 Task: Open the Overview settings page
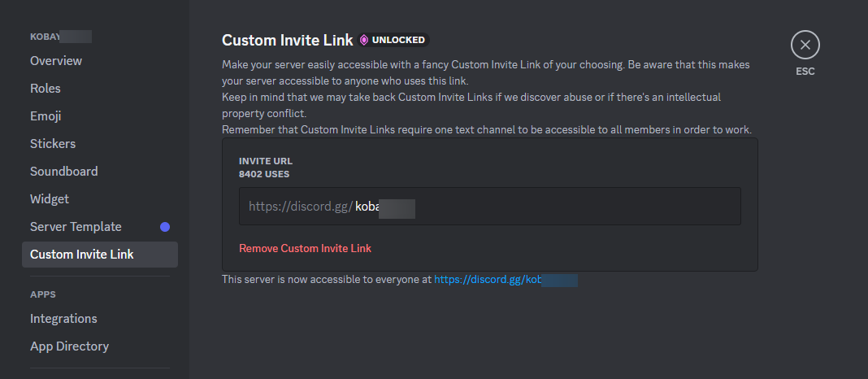coord(56,61)
